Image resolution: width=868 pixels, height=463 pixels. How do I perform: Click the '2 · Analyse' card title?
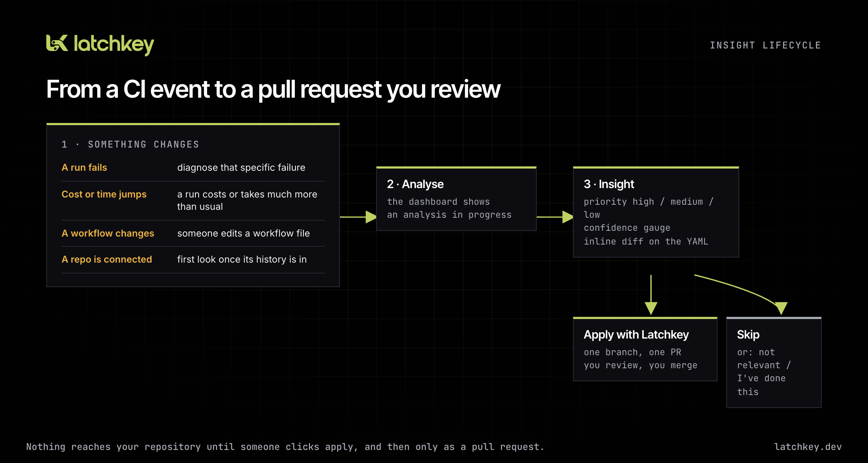(x=415, y=184)
